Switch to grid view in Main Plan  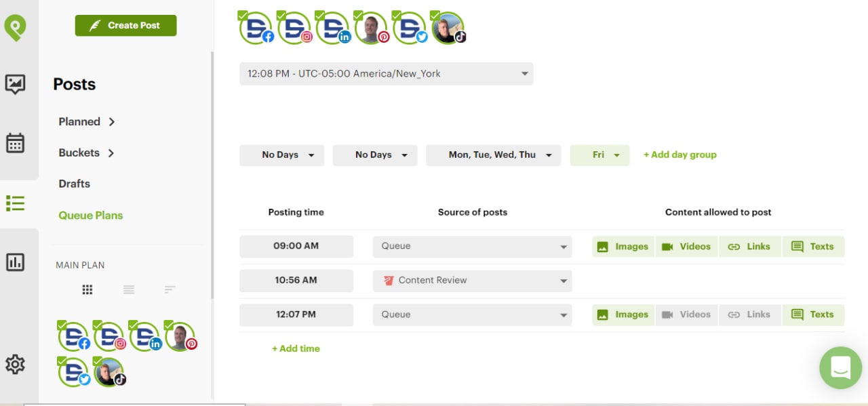click(x=87, y=289)
